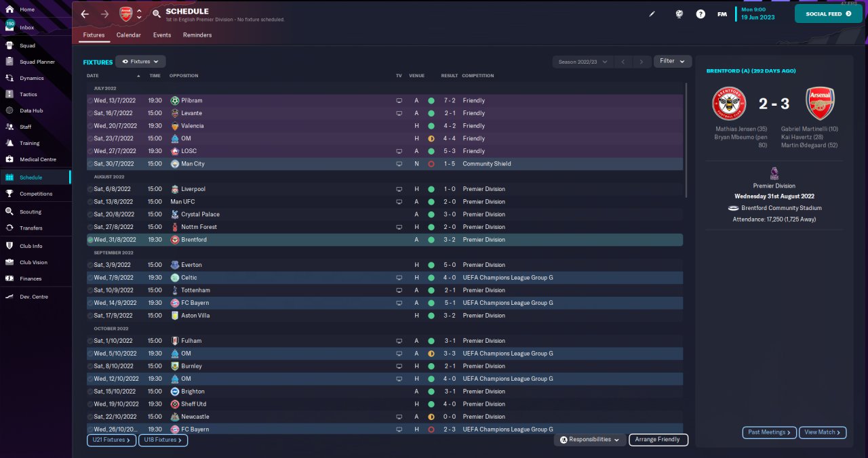The image size is (868, 458).
Task: Select the Tottenham fixture row
Action: coord(384,290)
